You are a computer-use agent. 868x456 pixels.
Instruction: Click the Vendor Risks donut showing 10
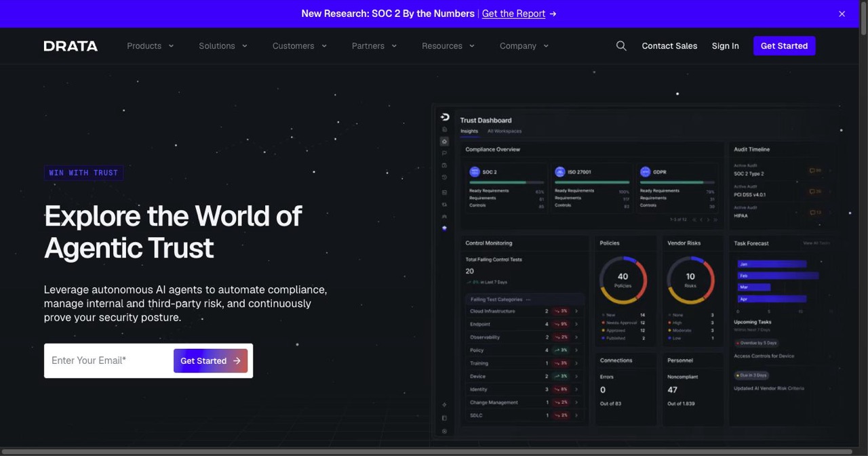point(690,280)
